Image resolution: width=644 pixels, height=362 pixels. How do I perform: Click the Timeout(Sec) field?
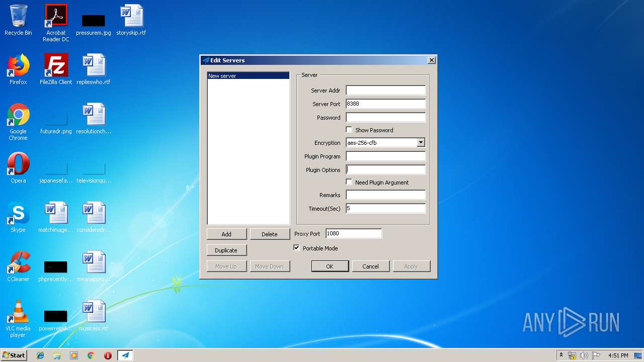[385, 209]
